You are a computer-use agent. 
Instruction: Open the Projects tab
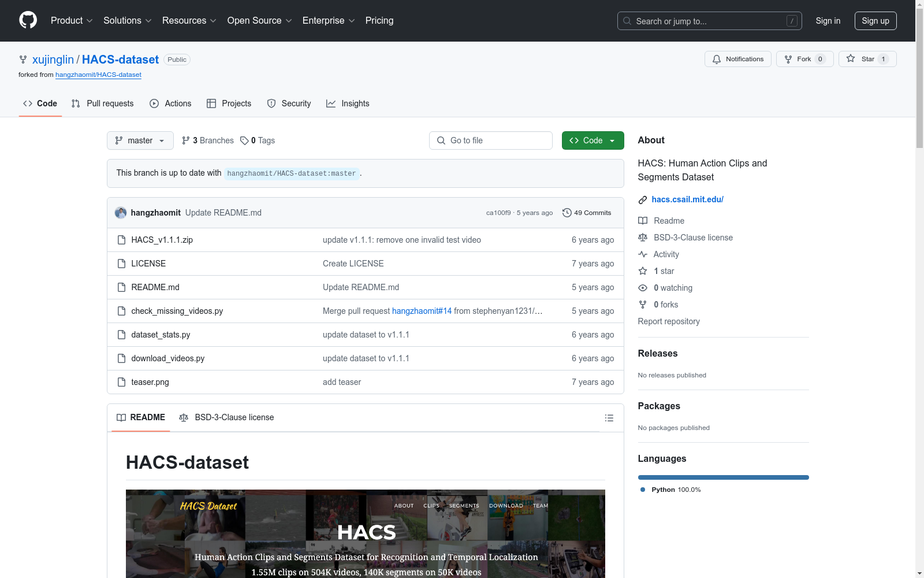coord(229,103)
